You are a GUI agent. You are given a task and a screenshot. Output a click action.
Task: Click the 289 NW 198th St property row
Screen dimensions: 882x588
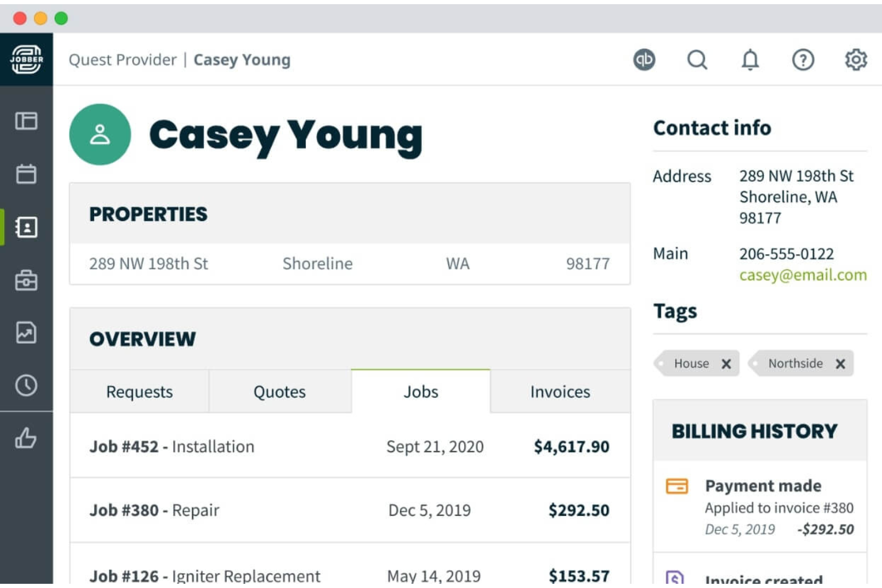[350, 263]
